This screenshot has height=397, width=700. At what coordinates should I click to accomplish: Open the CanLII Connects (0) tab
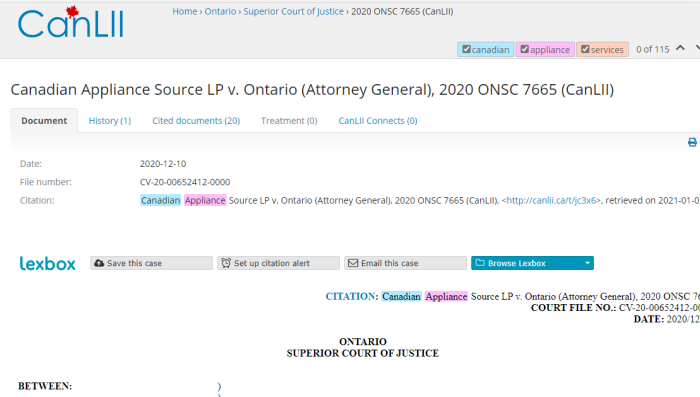coord(378,121)
